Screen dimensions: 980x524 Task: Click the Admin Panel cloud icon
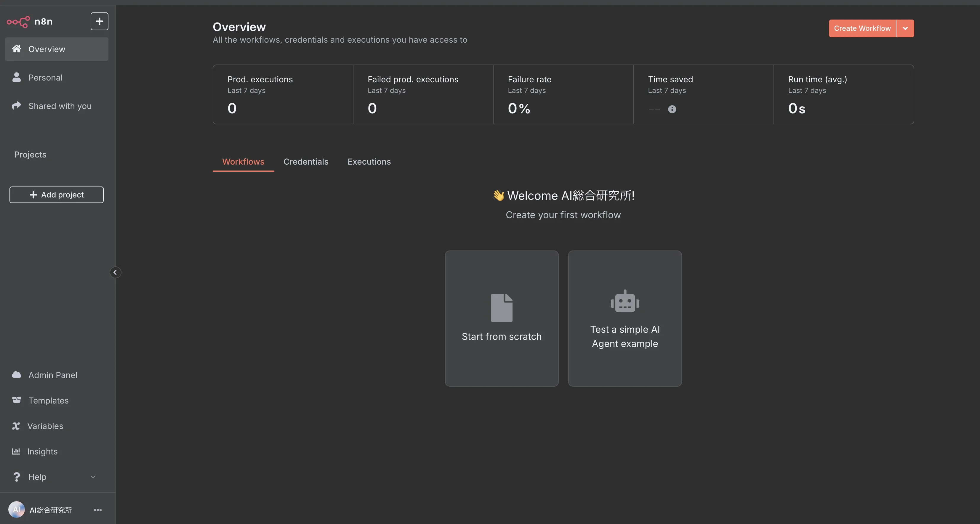[16, 374]
